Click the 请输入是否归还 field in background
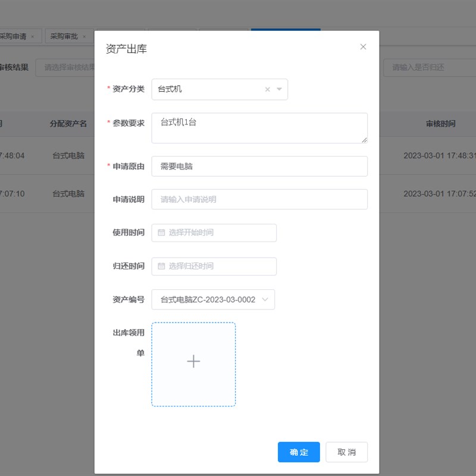The height and width of the screenshot is (476, 476). 430,67
